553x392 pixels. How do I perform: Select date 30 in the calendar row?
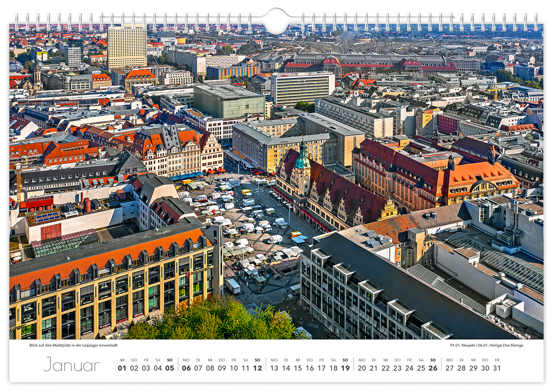485,368
